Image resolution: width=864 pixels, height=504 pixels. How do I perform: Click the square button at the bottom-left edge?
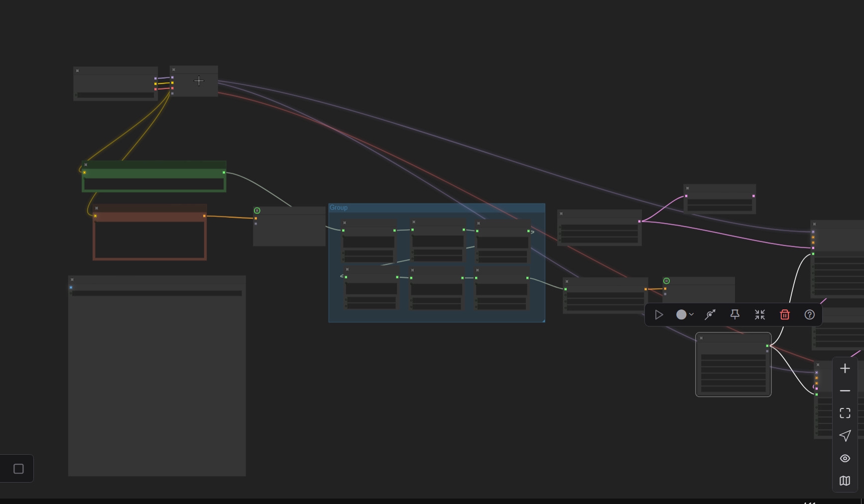[x=18, y=469]
